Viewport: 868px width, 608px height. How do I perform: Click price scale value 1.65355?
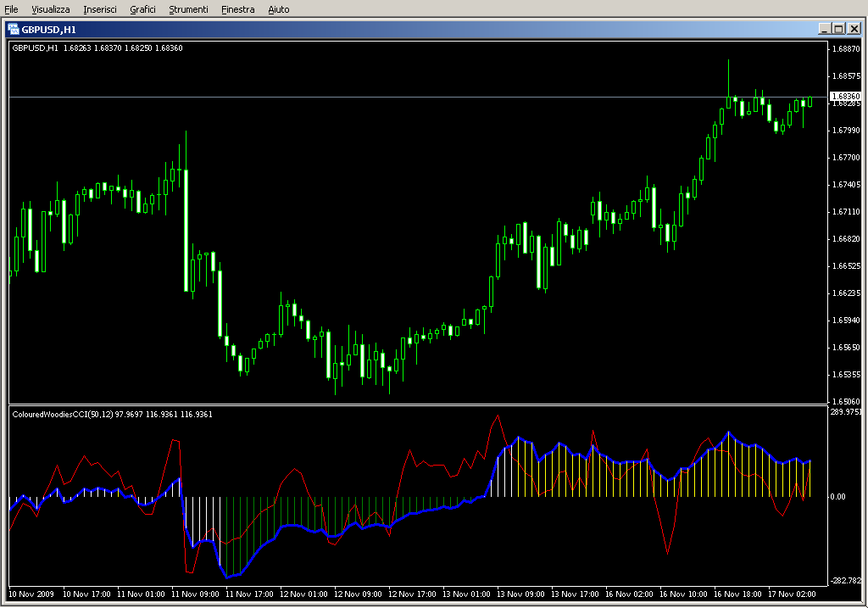(847, 374)
